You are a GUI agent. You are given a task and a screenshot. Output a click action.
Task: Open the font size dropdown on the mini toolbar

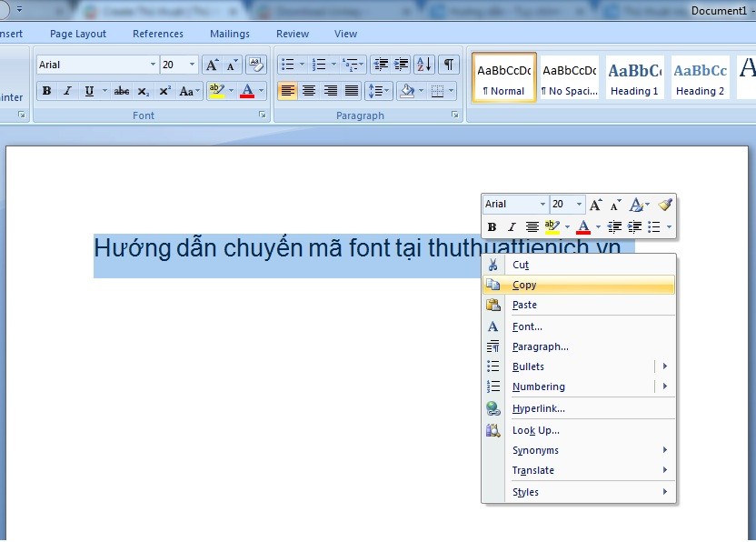[x=581, y=205]
